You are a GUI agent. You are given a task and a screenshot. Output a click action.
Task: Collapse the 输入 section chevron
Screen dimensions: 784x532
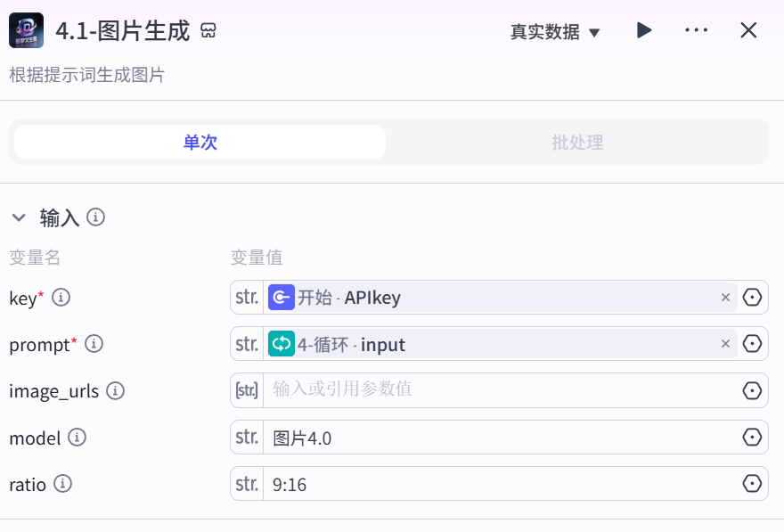[19, 217]
